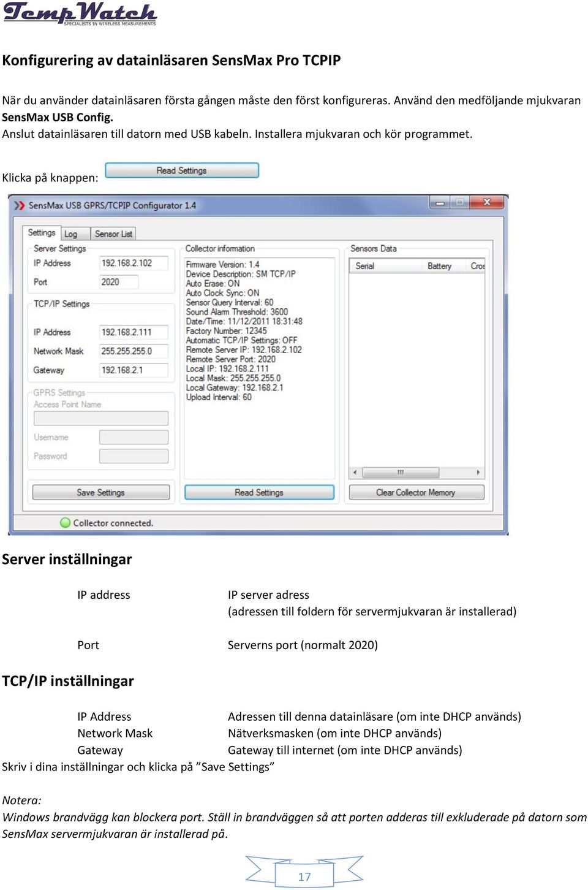Click the Read Settings button above the window
The height and width of the screenshot is (890, 588).
pos(182,170)
